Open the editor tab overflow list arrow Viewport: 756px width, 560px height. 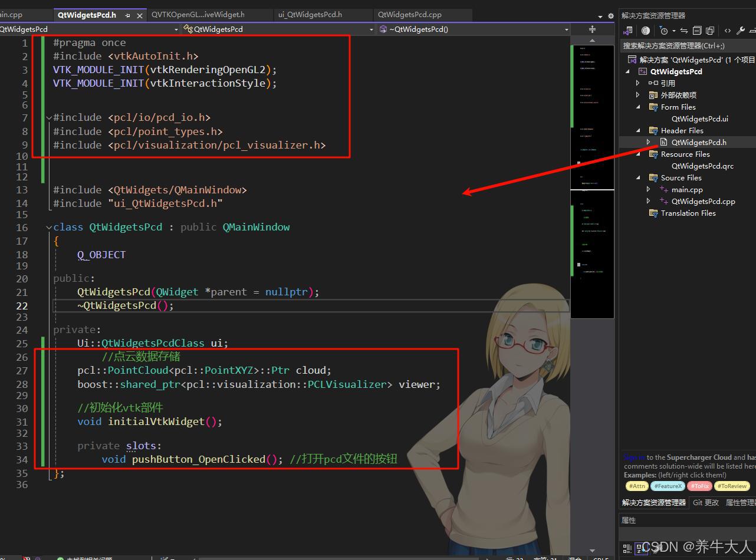tap(601, 17)
